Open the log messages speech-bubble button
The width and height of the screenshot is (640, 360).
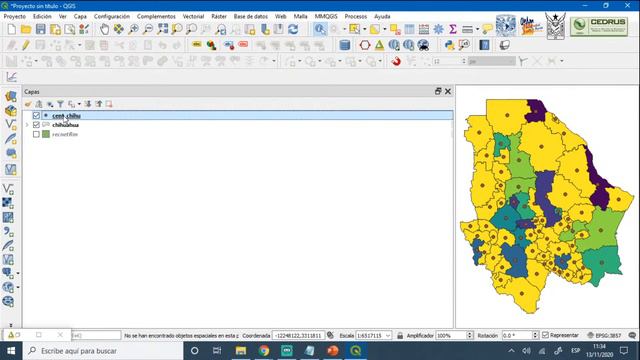(x=632, y=336)
